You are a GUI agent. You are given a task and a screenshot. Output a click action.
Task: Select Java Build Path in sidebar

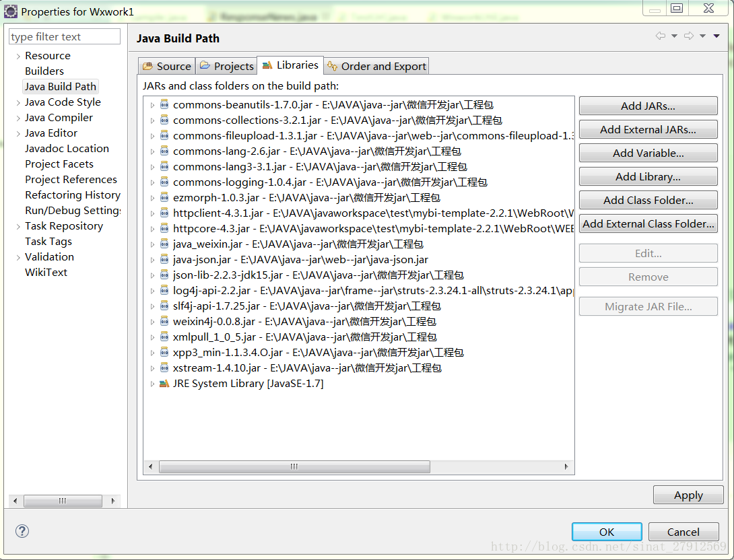pyautogui.click(x=61, y=87)
